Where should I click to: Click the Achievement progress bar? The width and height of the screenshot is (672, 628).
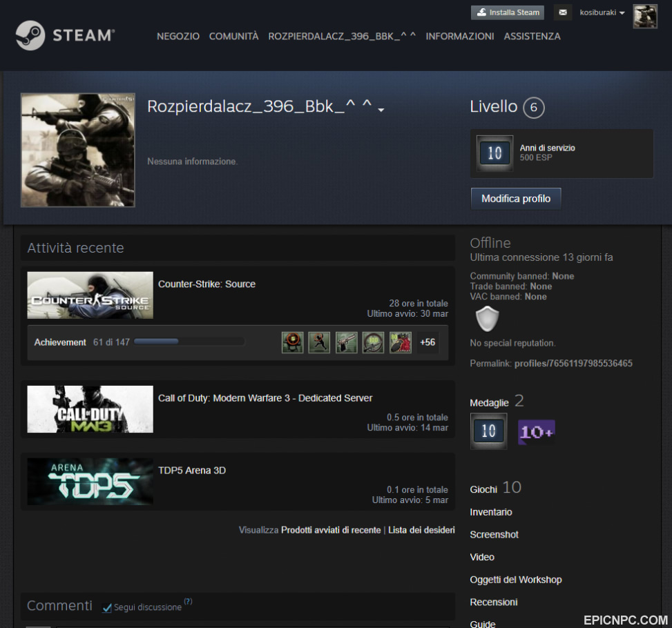(189, 342)
